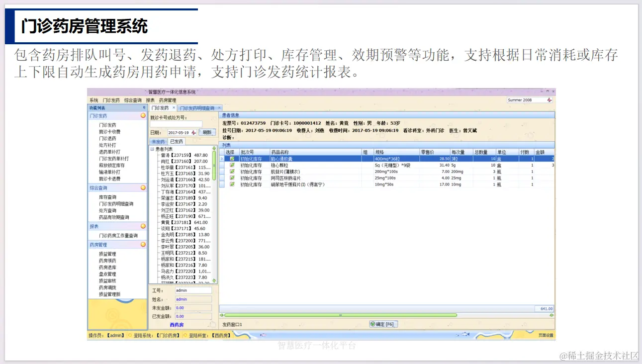Click the 刷新 refresh button
Screen dimensions: 642x364
207,133
